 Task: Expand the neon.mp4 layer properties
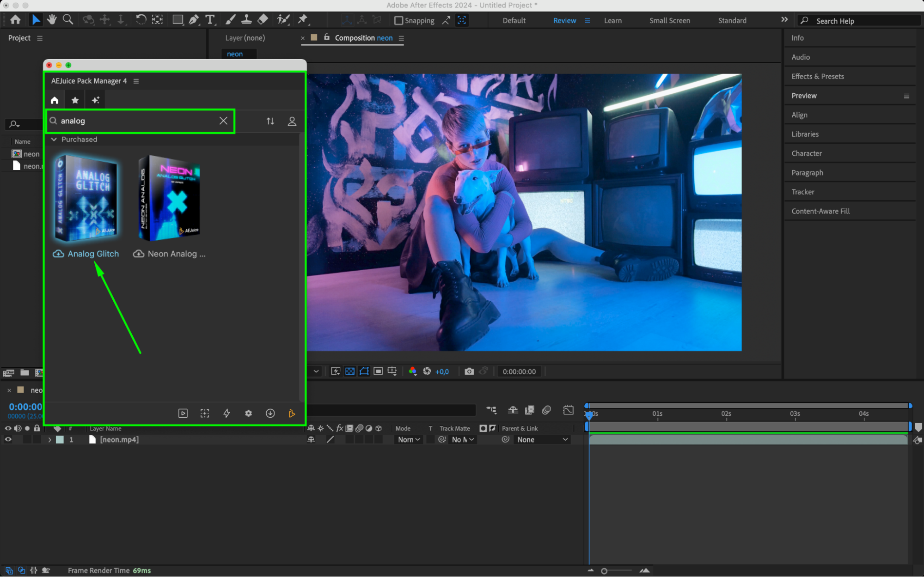[49, 440]
